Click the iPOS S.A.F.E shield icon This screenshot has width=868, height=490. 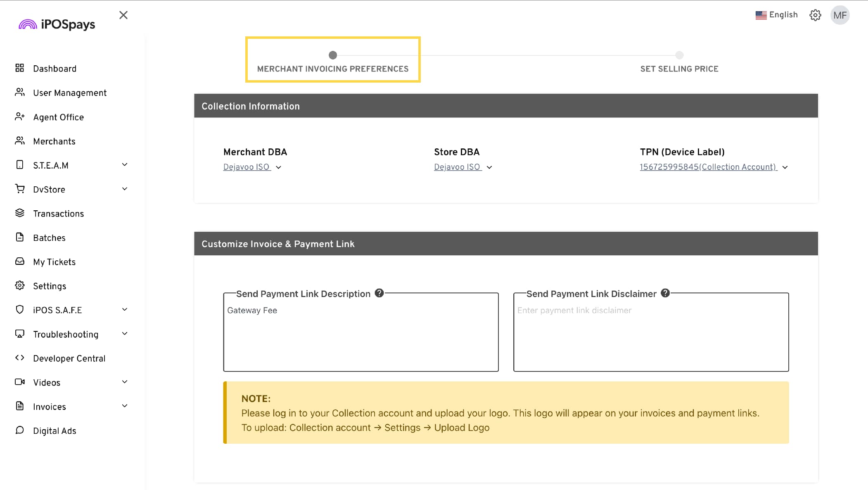(19, 309)
